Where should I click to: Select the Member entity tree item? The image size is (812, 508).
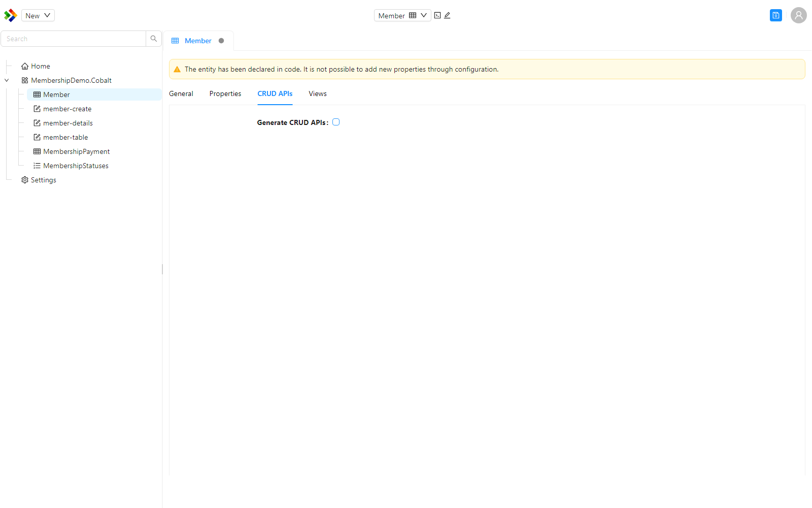pyautogui.click(x=94, y=94)
